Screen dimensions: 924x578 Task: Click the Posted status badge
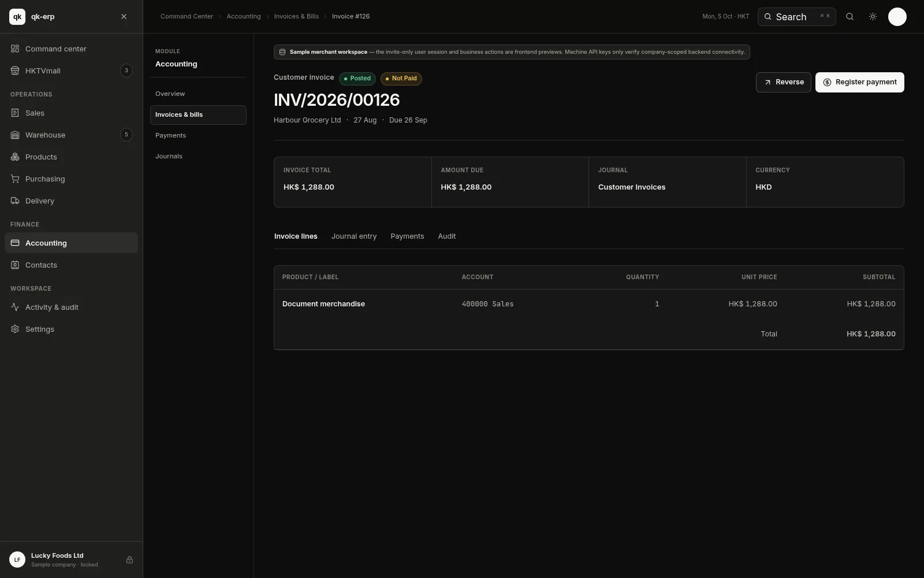coord(357,79)
